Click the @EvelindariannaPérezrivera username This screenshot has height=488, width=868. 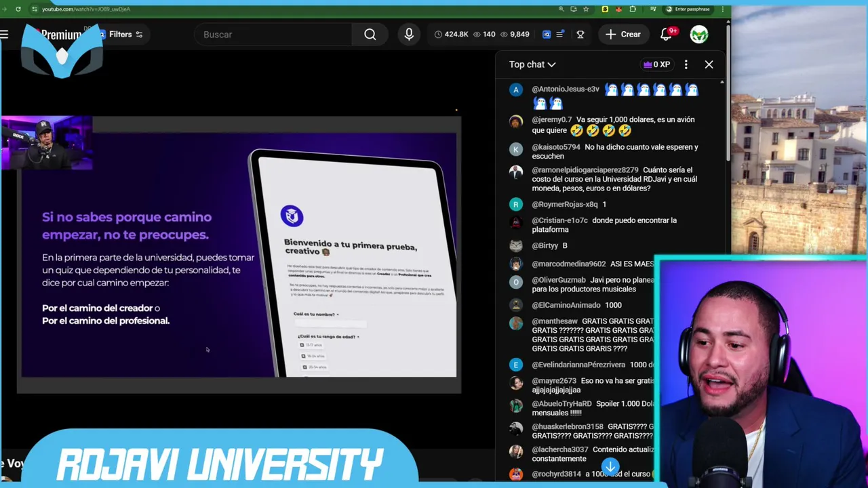(x=578, y=365)
